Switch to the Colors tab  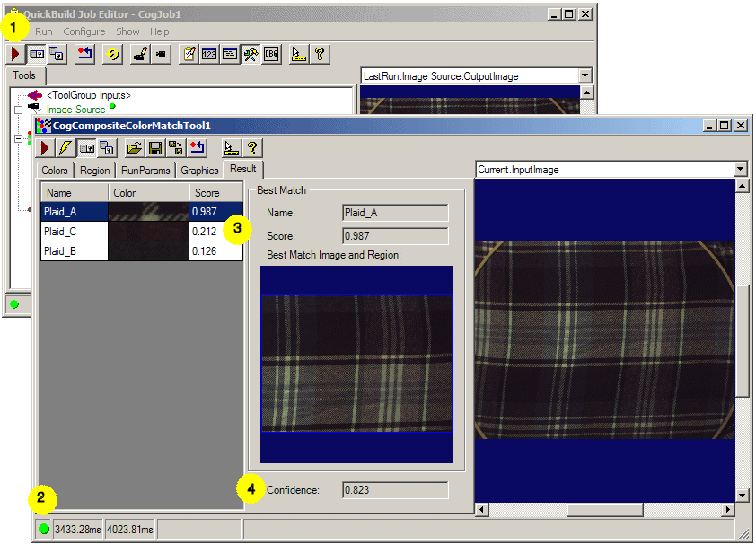pos(54,170)
